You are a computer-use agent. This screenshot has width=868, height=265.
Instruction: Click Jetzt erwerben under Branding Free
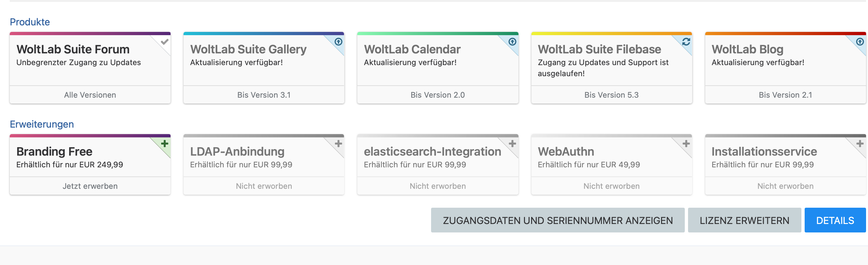tap(90, 186)
